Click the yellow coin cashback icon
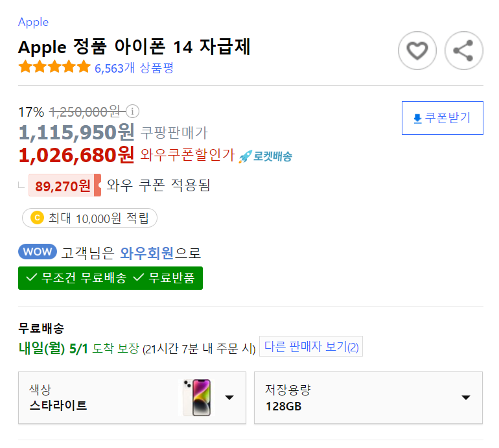The image size is (499, 448). (37, 218)
